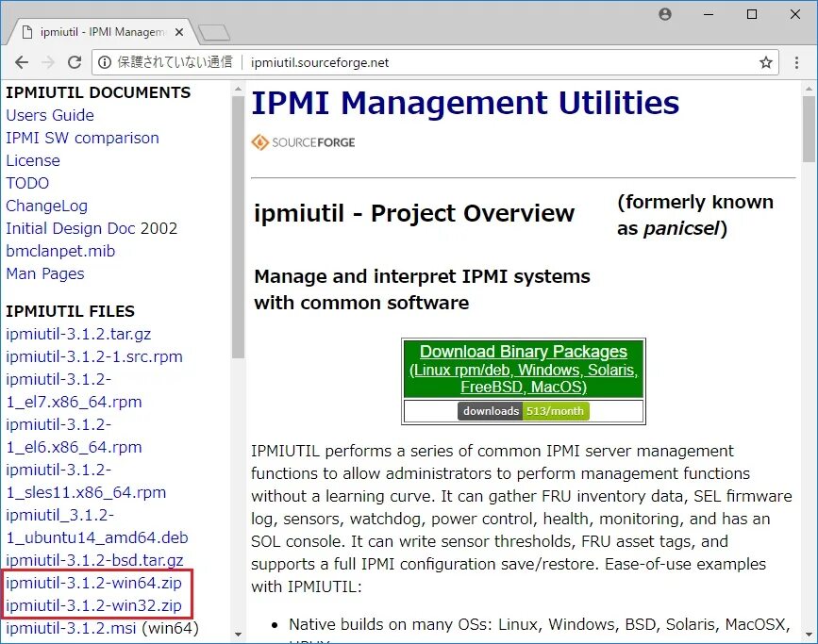This screenshot has height=644, width=818.
Task: Maximize the browser window
Action: coord(752,14)
